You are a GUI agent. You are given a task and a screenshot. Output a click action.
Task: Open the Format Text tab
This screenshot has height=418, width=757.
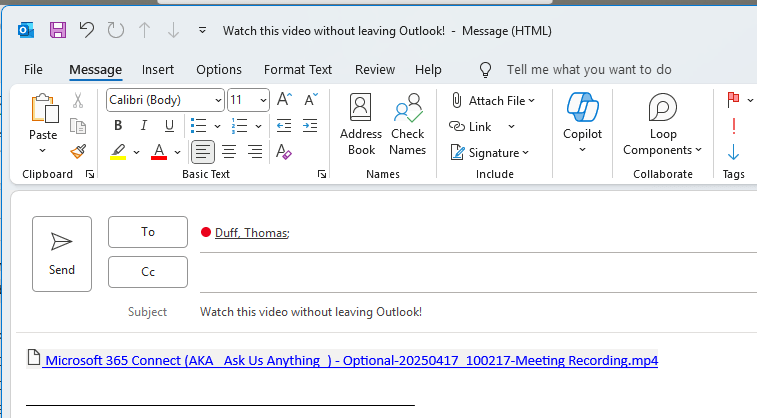coord(298,70)
